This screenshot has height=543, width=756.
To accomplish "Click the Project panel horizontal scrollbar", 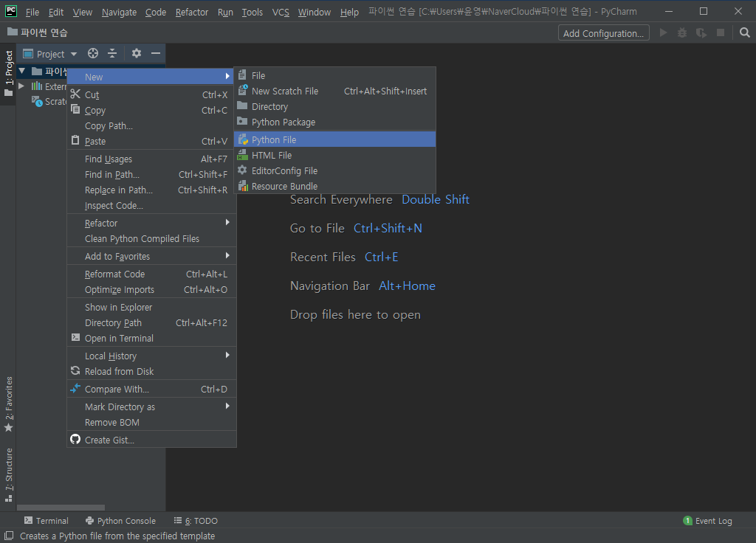I will (x=61, y=508).
